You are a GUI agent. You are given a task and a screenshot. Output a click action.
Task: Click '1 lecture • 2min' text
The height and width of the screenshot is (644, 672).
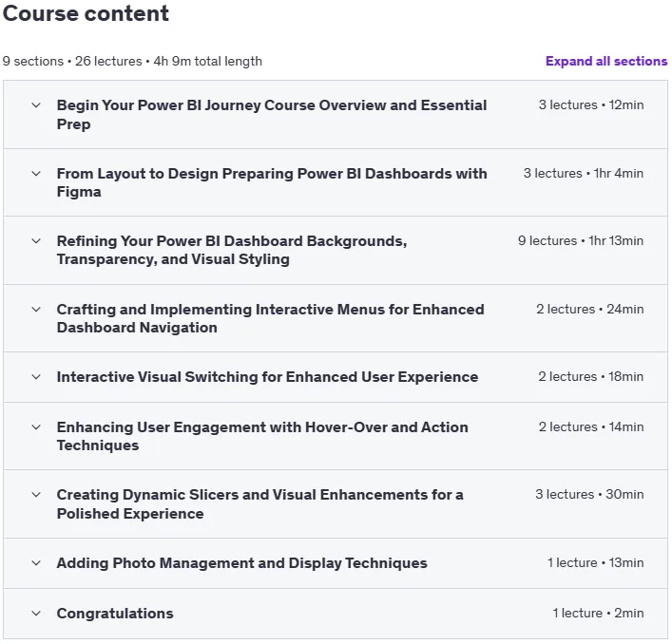tap(598, 614)
